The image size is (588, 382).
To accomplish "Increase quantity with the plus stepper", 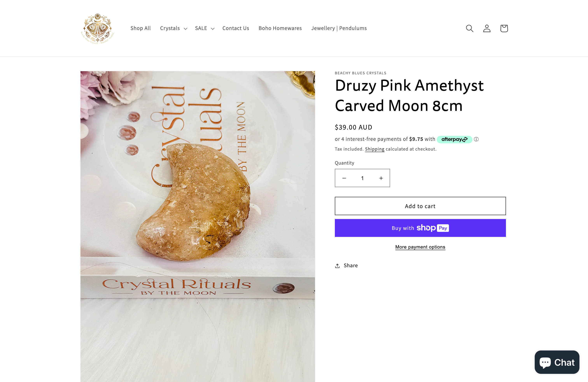I will [x=381, y=178].
